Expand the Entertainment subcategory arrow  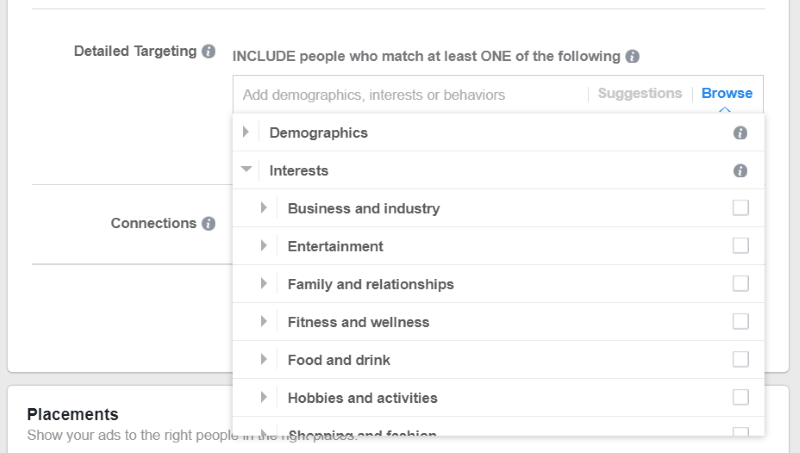(263, 245)
